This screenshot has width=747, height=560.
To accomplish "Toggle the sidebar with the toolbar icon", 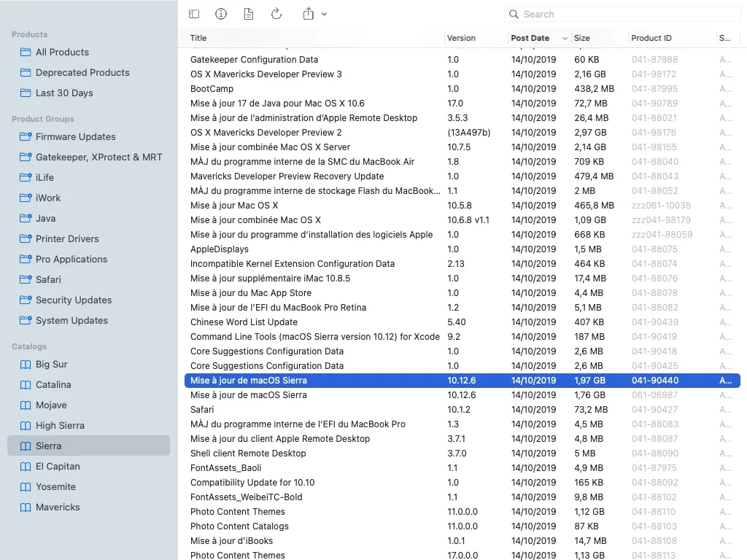I will [x=194, y=15].
